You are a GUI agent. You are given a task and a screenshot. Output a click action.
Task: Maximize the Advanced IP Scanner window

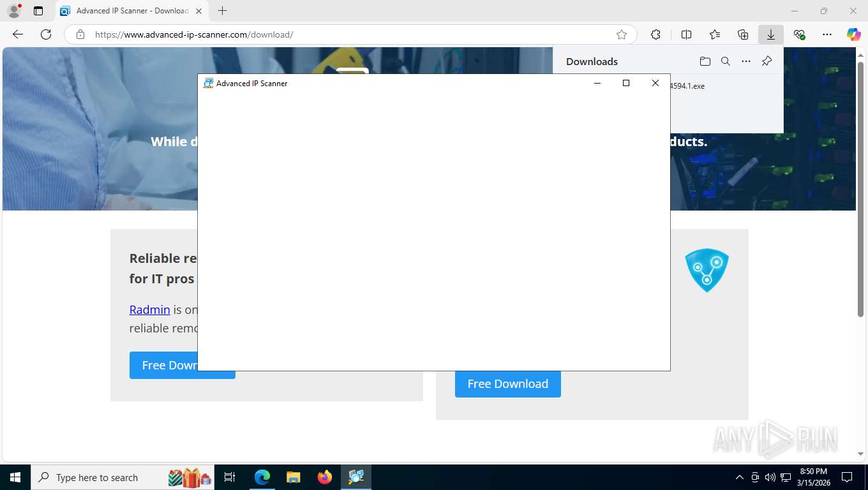tap(626, 83)
